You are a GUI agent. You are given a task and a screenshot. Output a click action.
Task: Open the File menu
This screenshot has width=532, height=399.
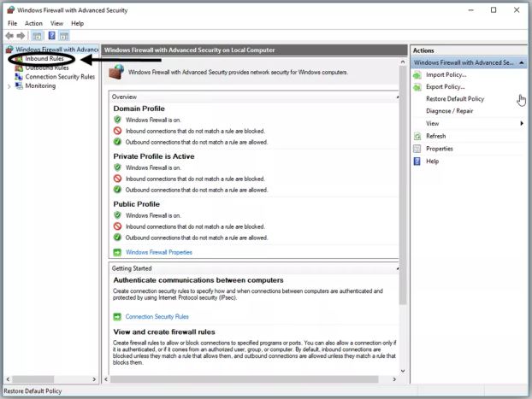[12, 23]
